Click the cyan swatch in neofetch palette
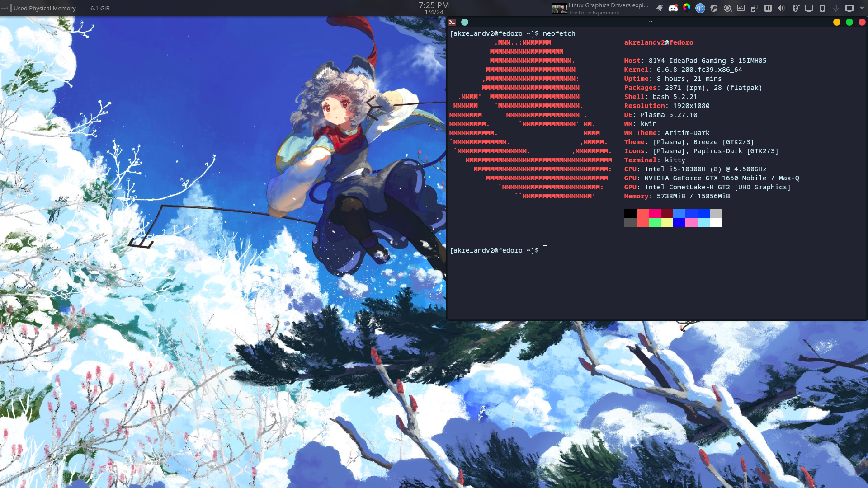 point(703,223)
